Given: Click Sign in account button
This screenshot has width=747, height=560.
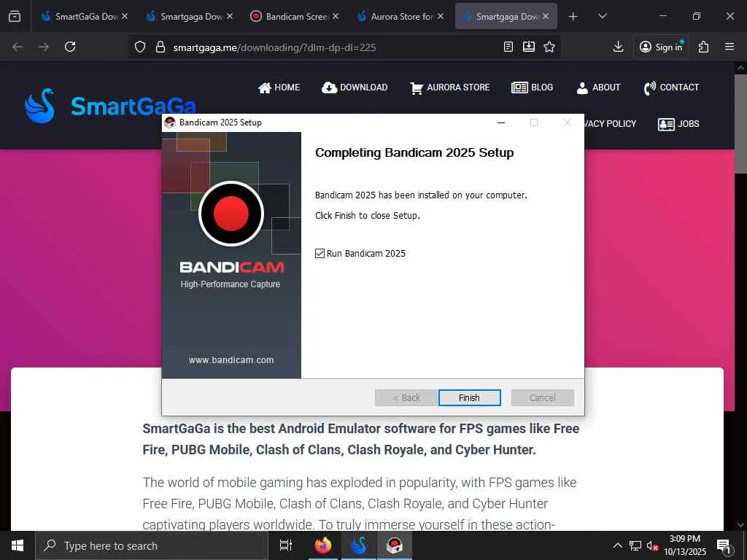Looking at the screenshot, I should point(661,47).
